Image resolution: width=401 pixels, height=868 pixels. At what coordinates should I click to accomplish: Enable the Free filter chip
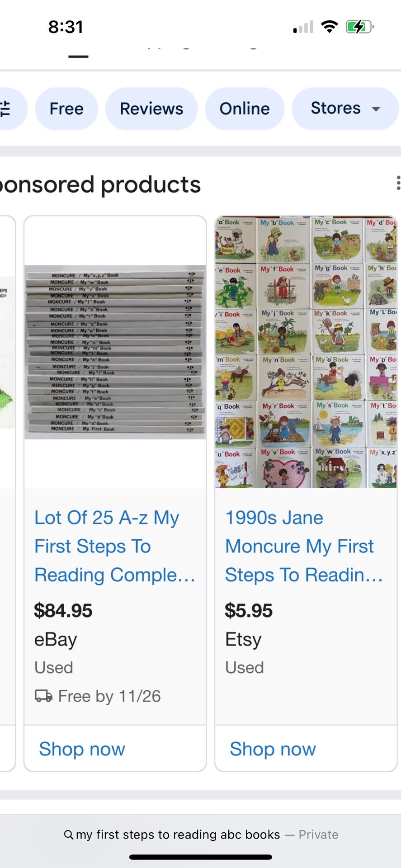[x=66, y=108]
